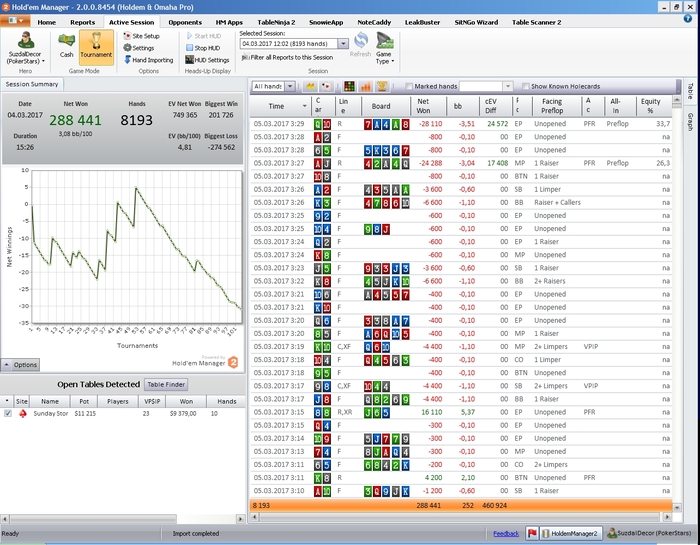Open the Settings gear option

tap(139, 48)
